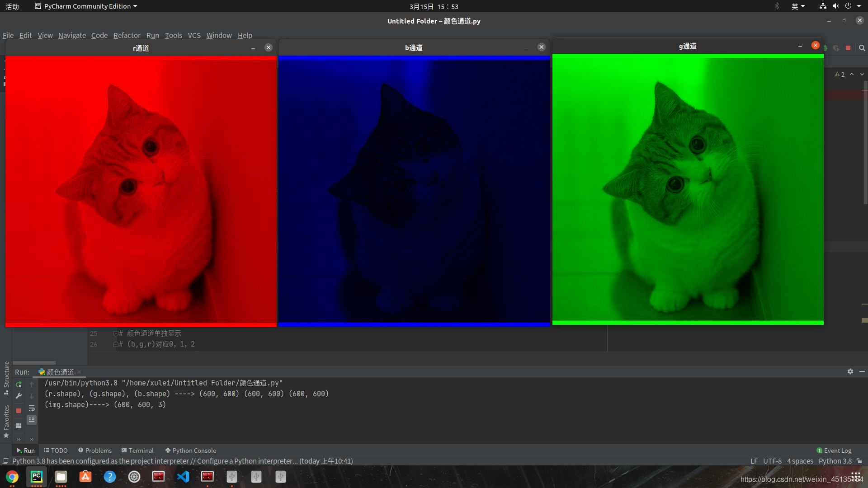Screen dimensions: 868x488
Task: Open the Files manager from the dock
Action: click(61, 477)
